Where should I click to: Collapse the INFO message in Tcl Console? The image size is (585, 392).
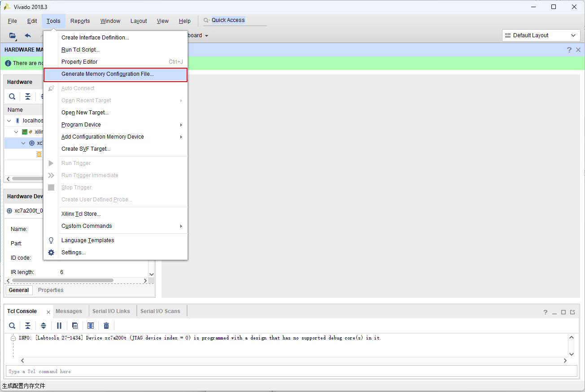coord(13,338)
